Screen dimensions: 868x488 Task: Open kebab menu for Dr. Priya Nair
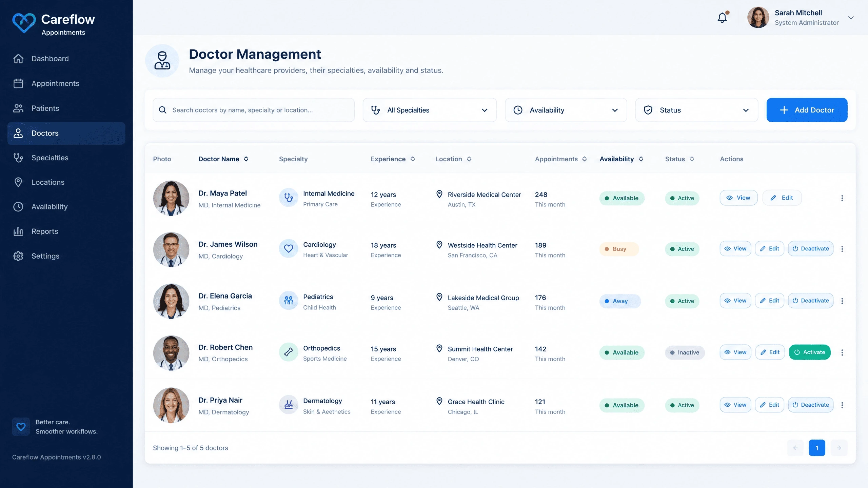842,405
